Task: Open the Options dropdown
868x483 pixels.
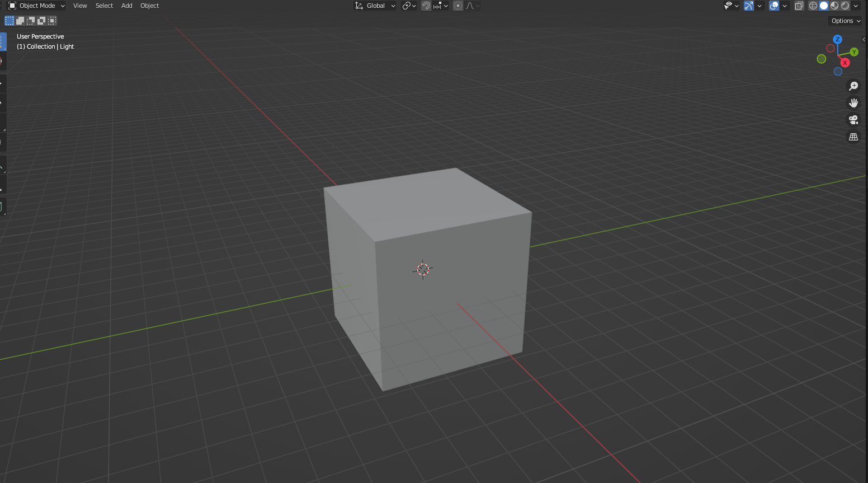Action: click(x=846, y=21)
